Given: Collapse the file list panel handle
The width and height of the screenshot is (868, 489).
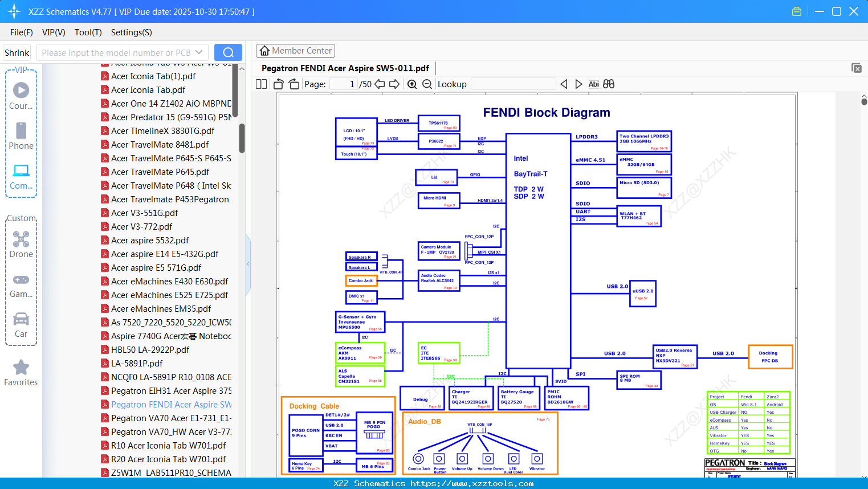Looking at the screenshot, I should pos(248,263).
